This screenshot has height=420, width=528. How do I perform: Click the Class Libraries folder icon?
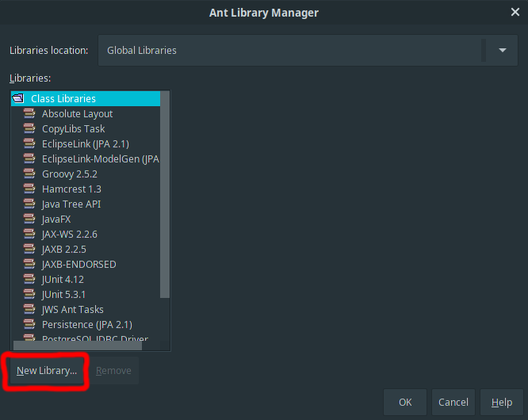point(19,99)
